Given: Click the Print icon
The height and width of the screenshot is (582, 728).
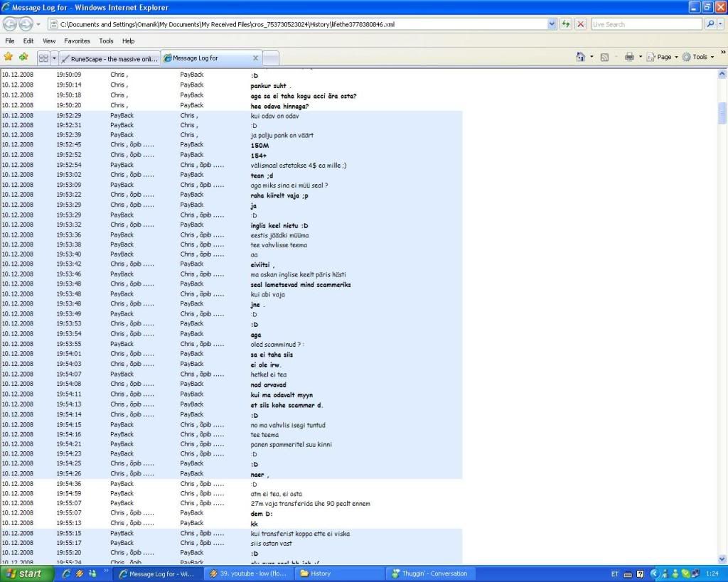Looking at the screenshot, I should click(628, 57).
